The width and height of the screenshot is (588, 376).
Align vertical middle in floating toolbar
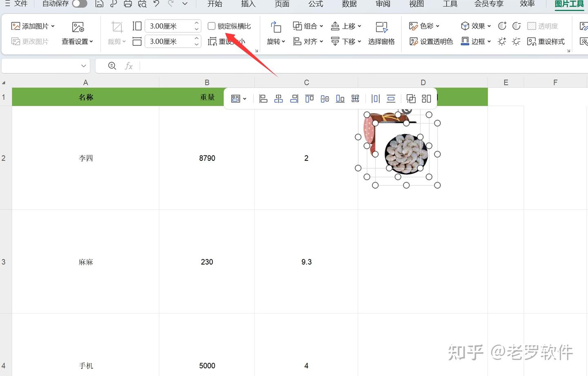tap(325, 98)
